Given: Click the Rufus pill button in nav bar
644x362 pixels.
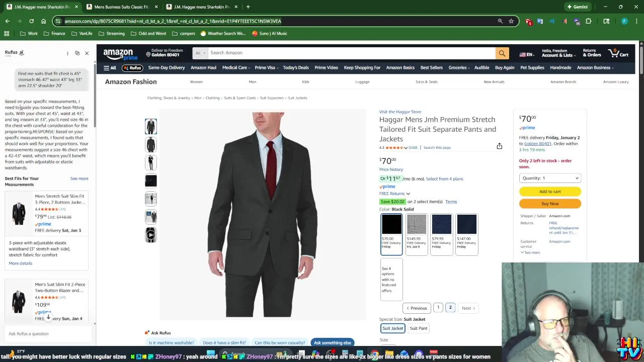Looking at the screenshot, I should (x=132, y=68).
